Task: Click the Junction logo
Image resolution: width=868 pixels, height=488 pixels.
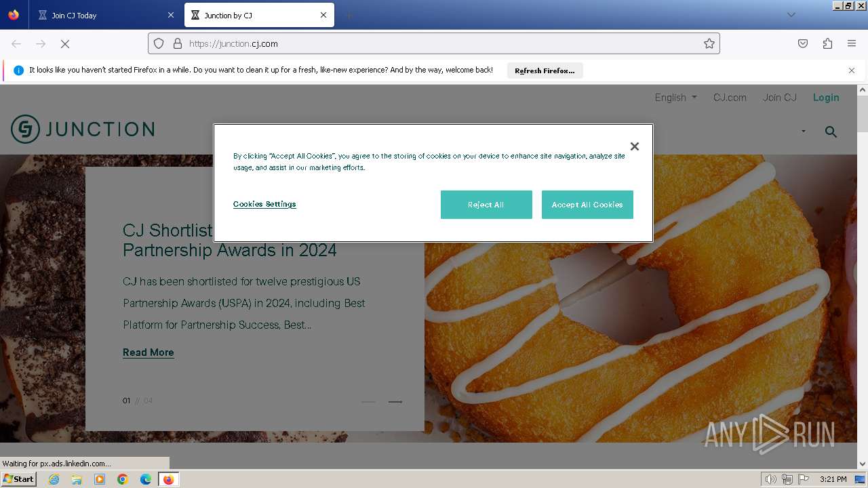Action: point(83,129)
